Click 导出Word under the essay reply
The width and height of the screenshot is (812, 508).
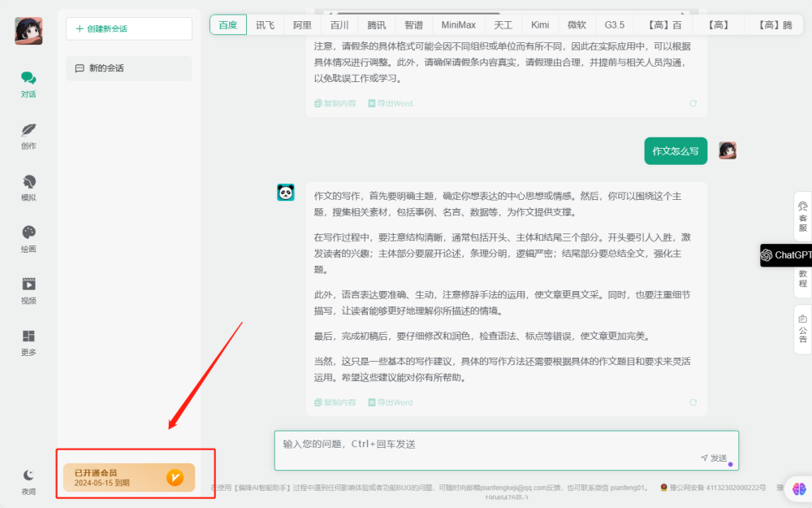click(391, 402)
